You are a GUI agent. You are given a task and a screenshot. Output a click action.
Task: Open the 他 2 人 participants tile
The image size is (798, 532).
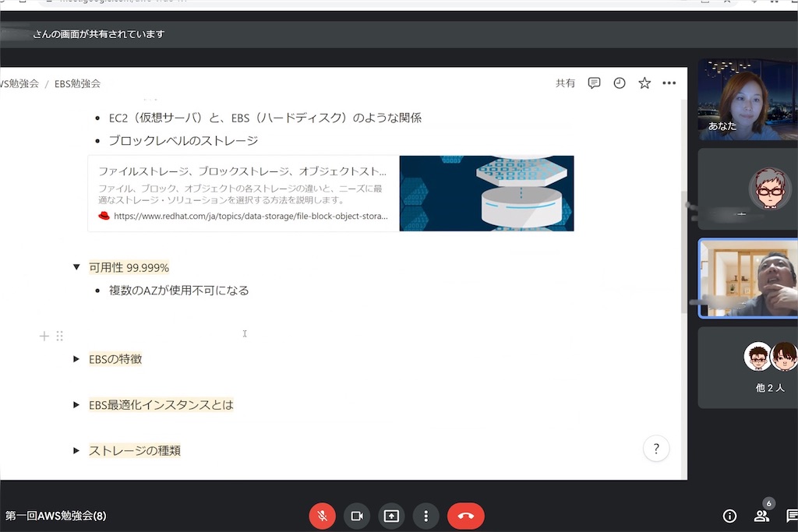point(747,367)
